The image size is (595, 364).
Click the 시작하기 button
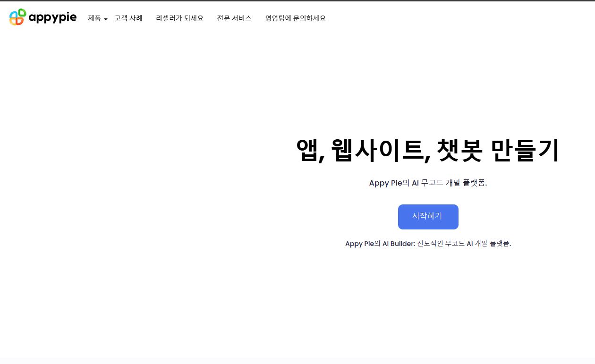[x=428, y=217]
